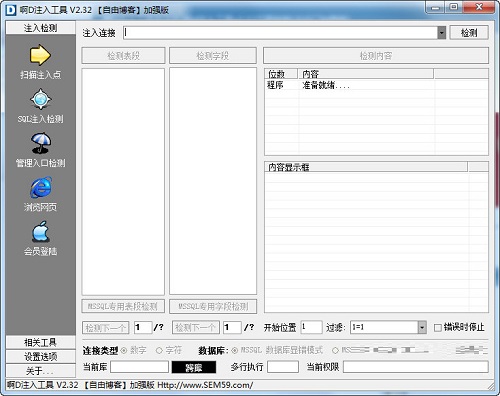
Task: Open the 过滤 1=1 dropdown
Action: point(422,327)
